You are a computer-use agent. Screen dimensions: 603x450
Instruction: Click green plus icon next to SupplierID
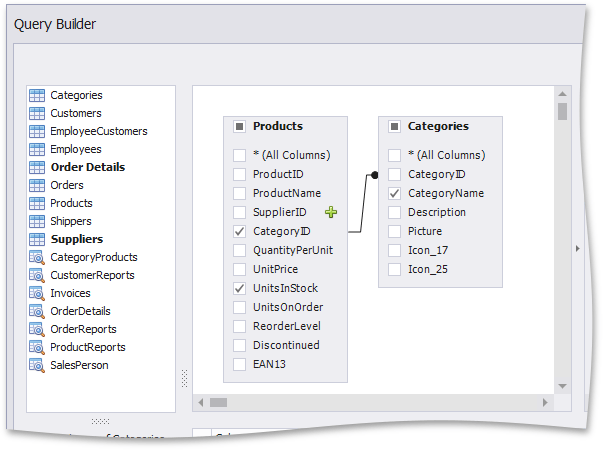331,212
